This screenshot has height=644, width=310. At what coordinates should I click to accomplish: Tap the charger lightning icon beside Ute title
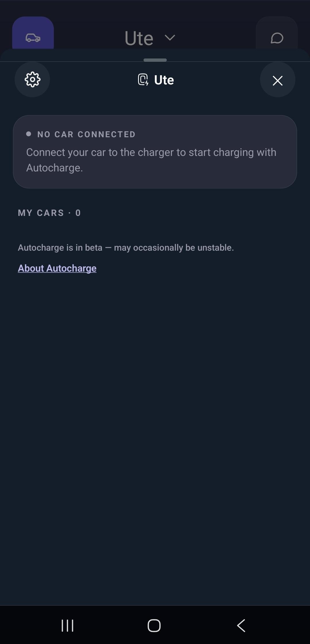pos(143,80)
